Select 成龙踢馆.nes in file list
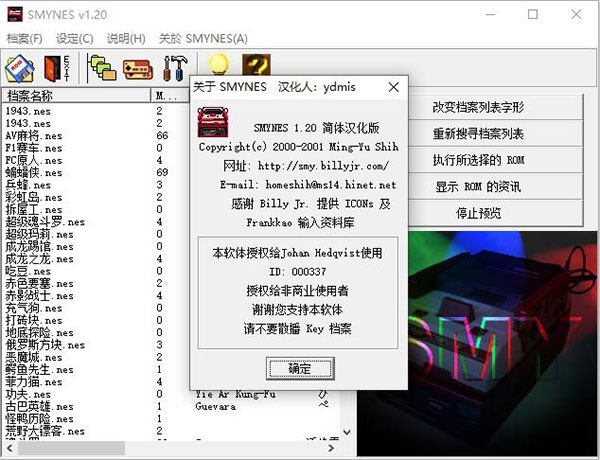Viewport: 600px width, 460px height. (x=39, y=246)
